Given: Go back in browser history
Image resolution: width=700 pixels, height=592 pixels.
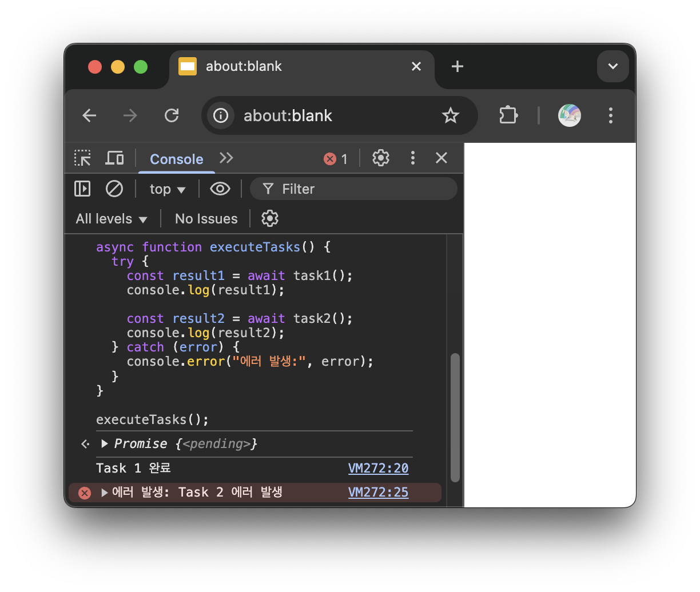Looking at the screenshot, I should [90, 115].
